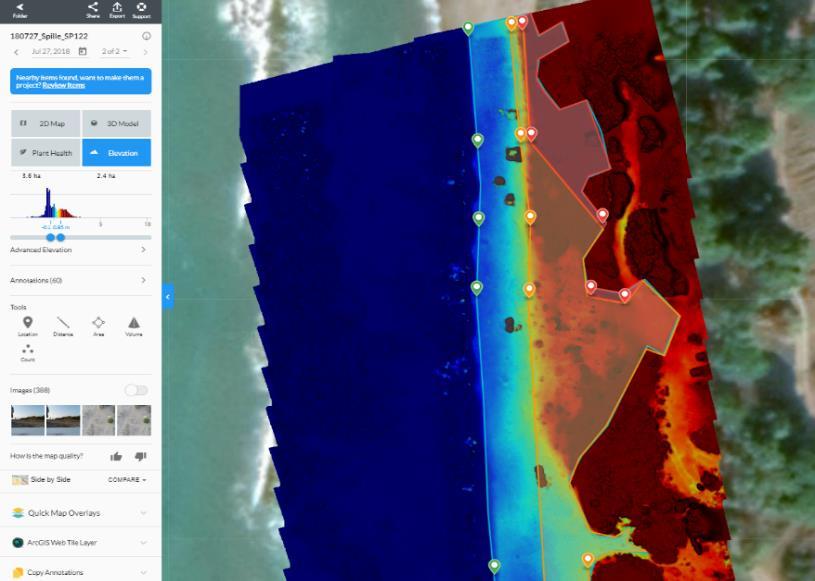Viewport: 815px width, 581px height.
Task: Go to previous map date arrow
Action: coord(16,52)
